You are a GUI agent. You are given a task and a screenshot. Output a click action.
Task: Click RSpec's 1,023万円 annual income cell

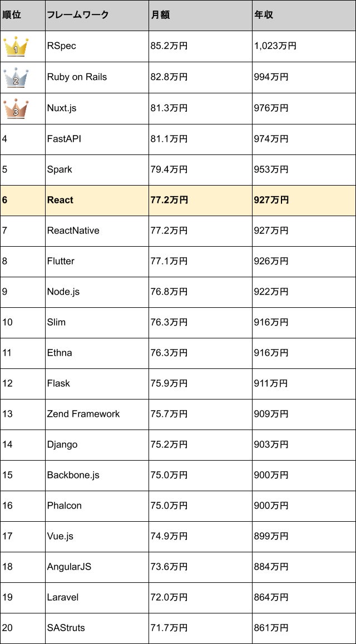pyautogui.click(x=304, y=47)
